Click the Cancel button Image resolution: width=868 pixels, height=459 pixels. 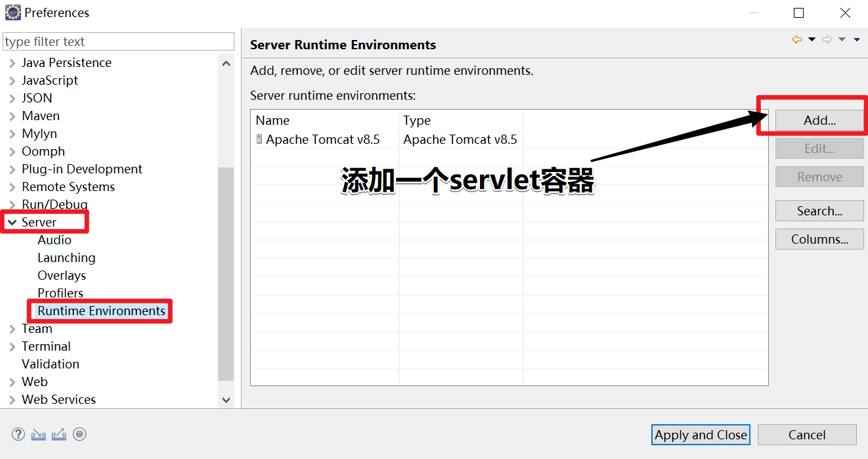click(807, 435)
